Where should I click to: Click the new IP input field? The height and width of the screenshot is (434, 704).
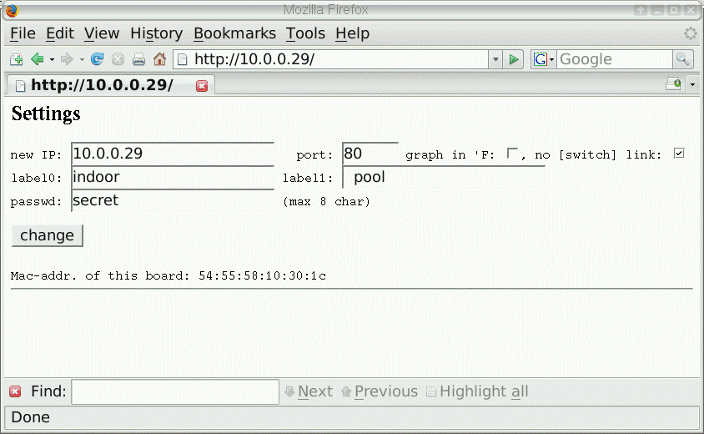click(173, 154)
